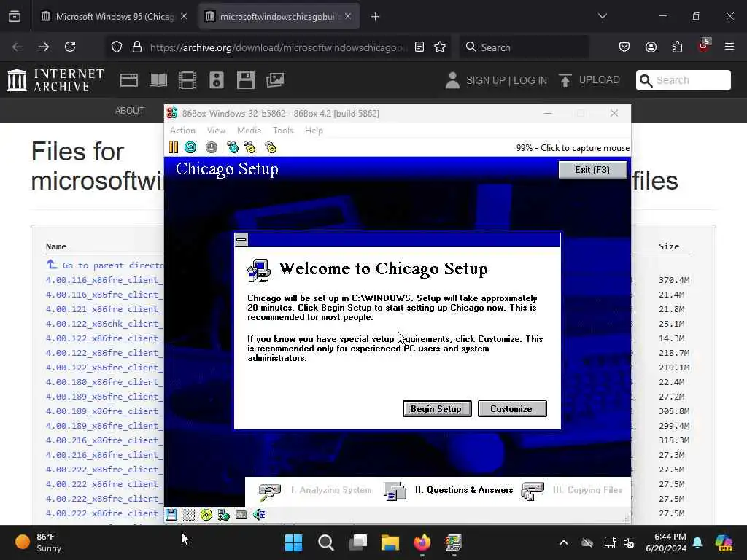The image size is (747, 560).
Task: Open Windows taskbar Search
Action: (326, 542)
